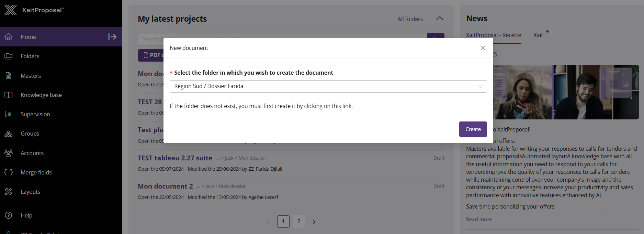Select the Groups hierarchy icon
This screenshot has width=644, height=234.
click(x=9, y=134)
